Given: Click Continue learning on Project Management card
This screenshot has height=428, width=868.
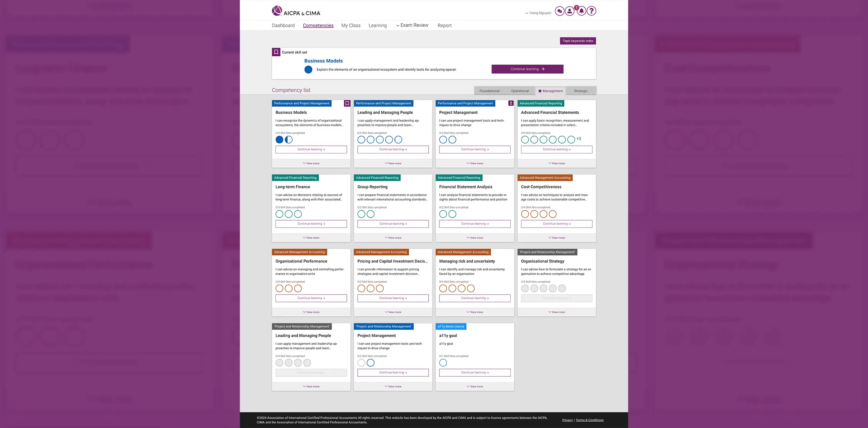Looking at the screenshot, I should tap(474, 149).
